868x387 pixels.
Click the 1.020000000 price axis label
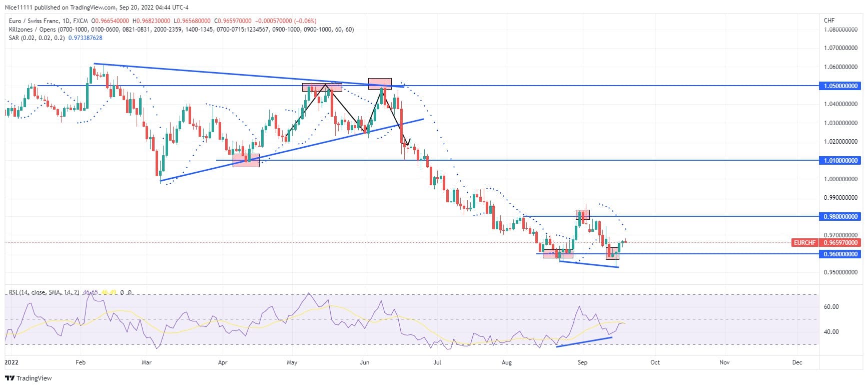point(840,142)
